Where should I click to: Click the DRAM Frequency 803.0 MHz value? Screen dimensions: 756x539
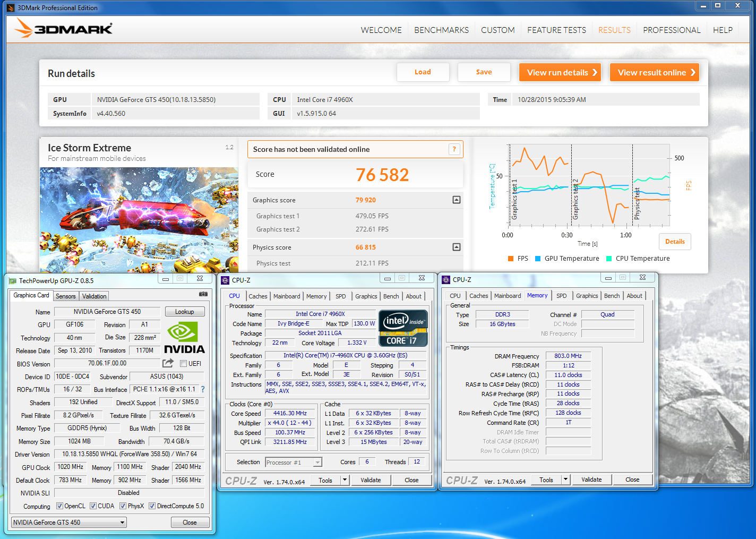(x=568, y=356)
